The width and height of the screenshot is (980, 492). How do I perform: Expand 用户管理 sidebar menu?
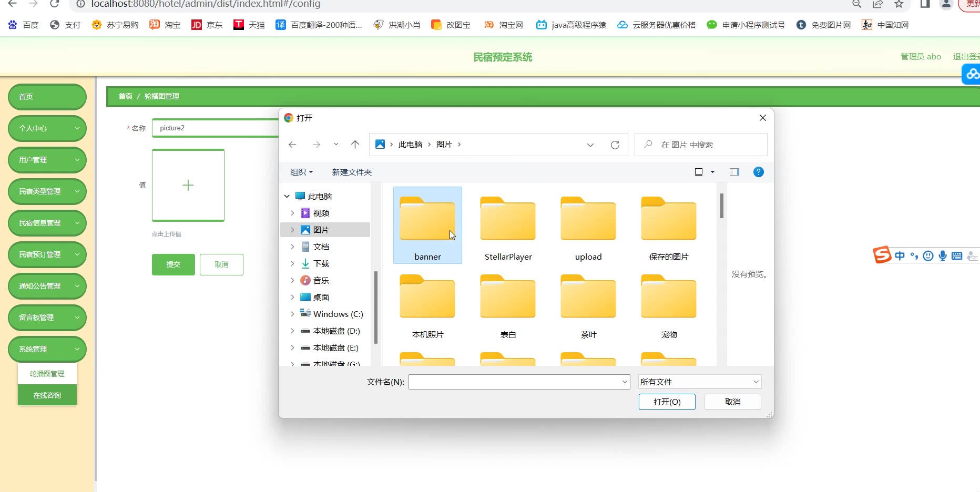pyautogui.click(x=47, y=160)
